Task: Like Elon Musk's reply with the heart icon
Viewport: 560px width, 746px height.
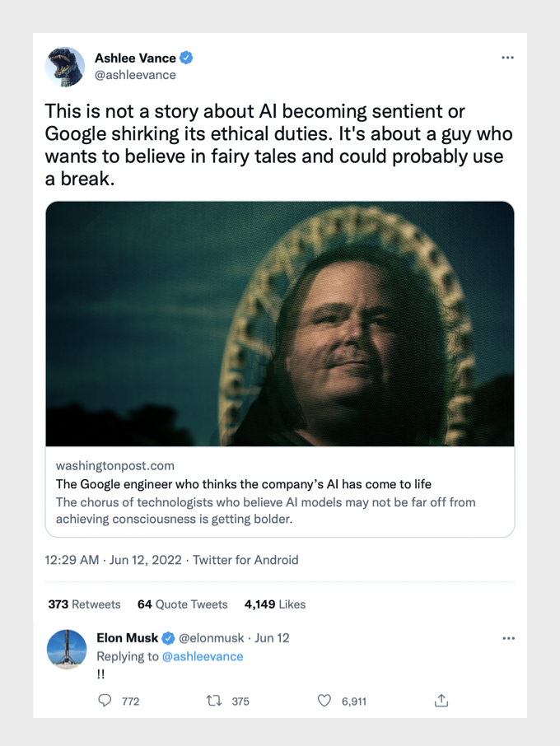Action: pyautogui.click(x=324, y=701)
